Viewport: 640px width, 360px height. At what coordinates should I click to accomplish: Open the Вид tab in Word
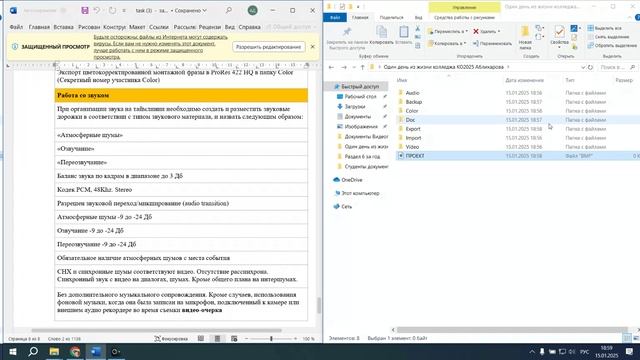[x=230, y=27]
